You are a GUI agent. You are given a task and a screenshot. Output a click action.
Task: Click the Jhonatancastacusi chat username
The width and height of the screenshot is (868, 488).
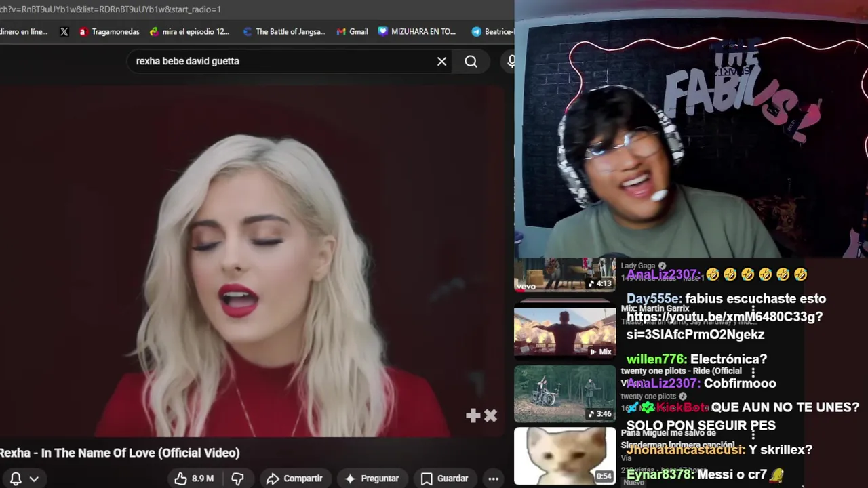(x=686, y=450)
